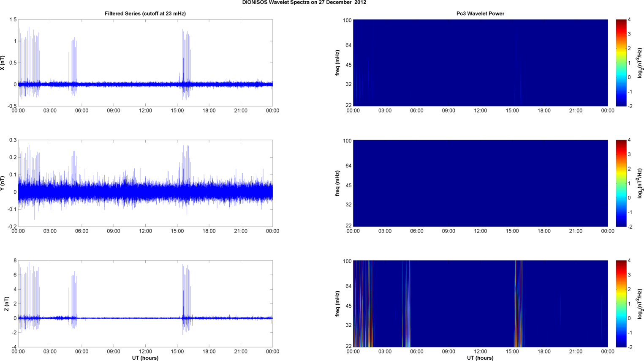Click 'freq (mHz)' label of the bottom spectrogram
Viewport: 644px width, 361px height.
point(337,304)
